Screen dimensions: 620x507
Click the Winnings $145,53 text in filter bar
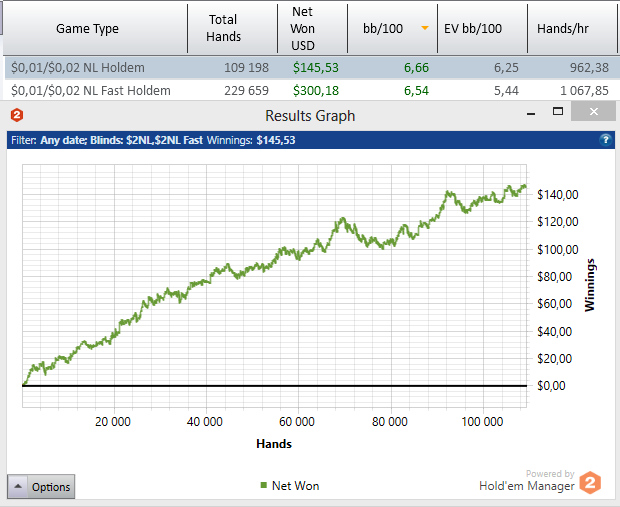[251, 140]
